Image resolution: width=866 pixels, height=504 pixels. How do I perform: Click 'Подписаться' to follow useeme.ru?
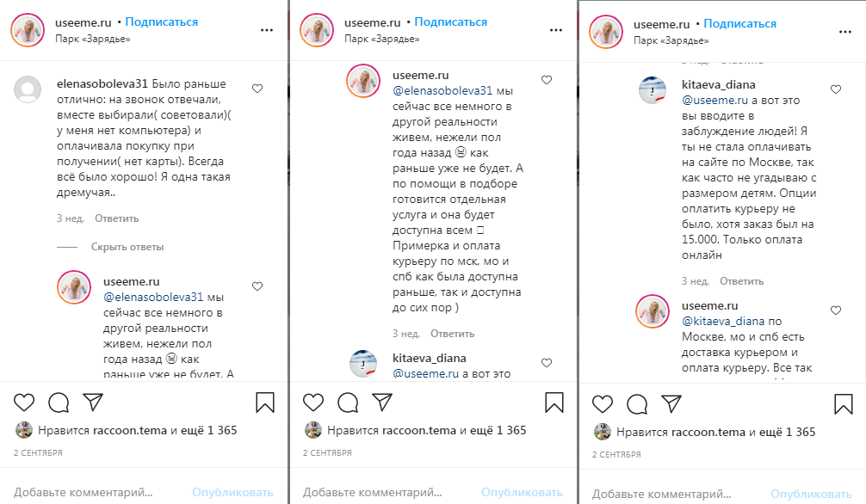point(160,23)
